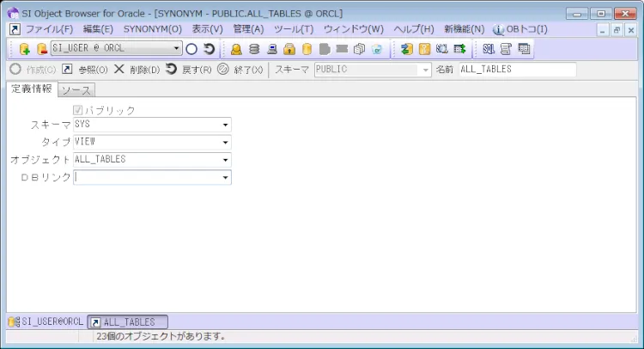Open the 管理(A) menu
The height and width of the screenshot is (349, 644).
pyautogui.click(x=248, y=29)
